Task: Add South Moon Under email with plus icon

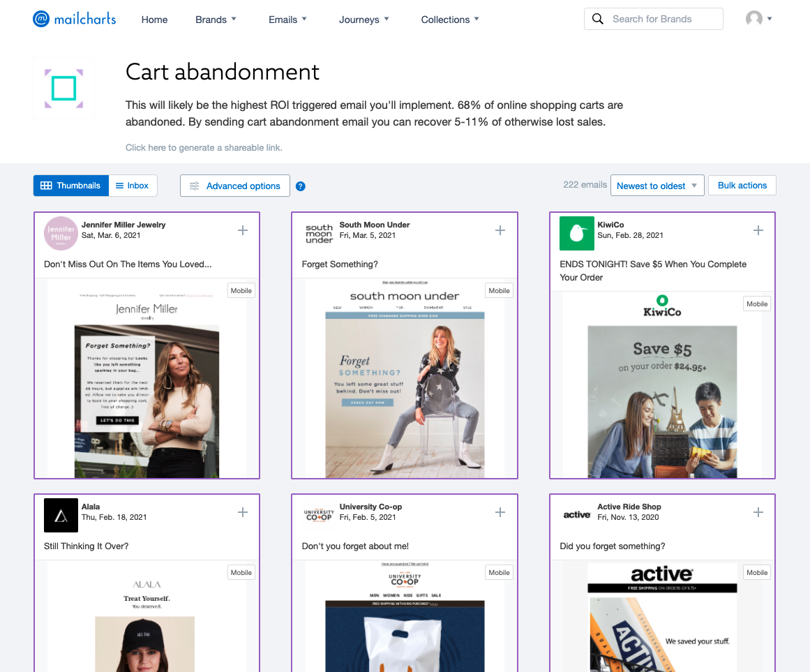Action: click(500, 230)
